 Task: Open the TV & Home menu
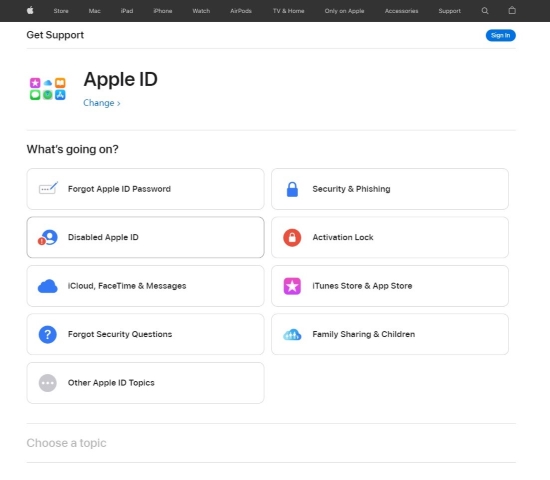(x=288, y=11)
